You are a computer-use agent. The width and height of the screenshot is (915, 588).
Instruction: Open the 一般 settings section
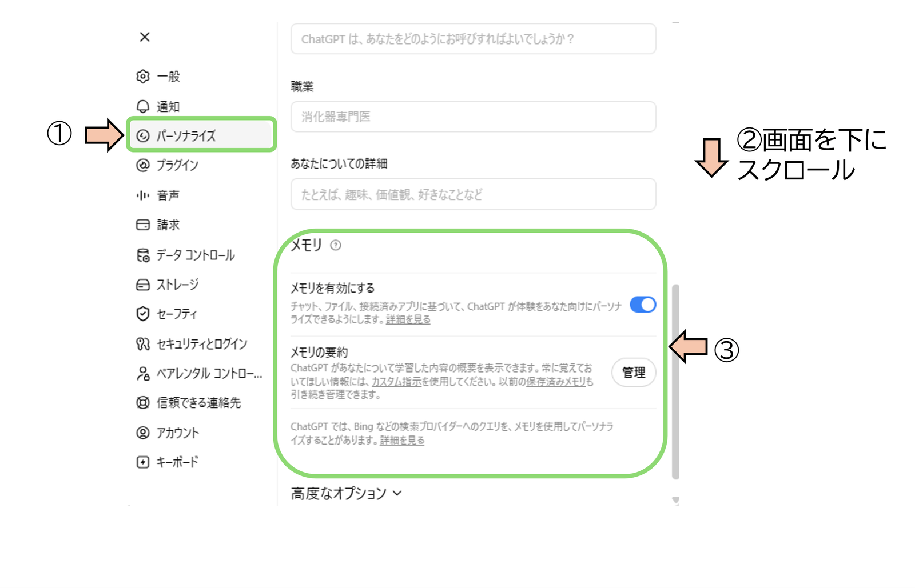[169, 77]
